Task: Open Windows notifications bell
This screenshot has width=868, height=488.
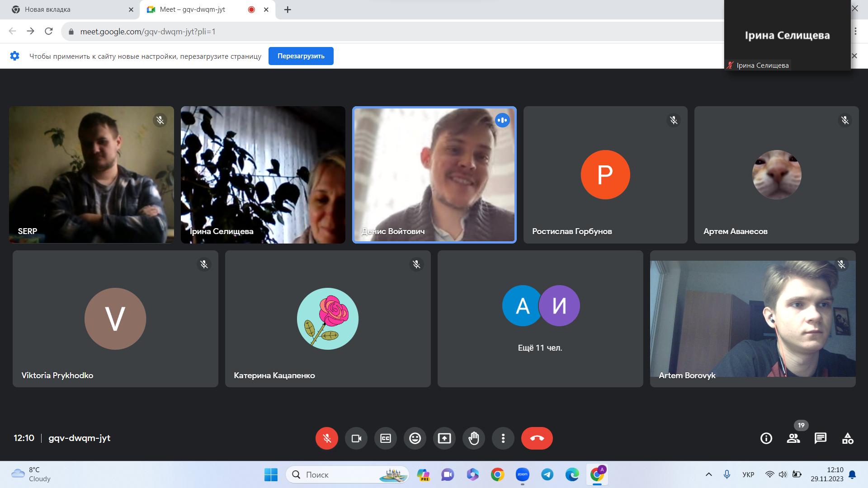Action: (x=852, y=474)
